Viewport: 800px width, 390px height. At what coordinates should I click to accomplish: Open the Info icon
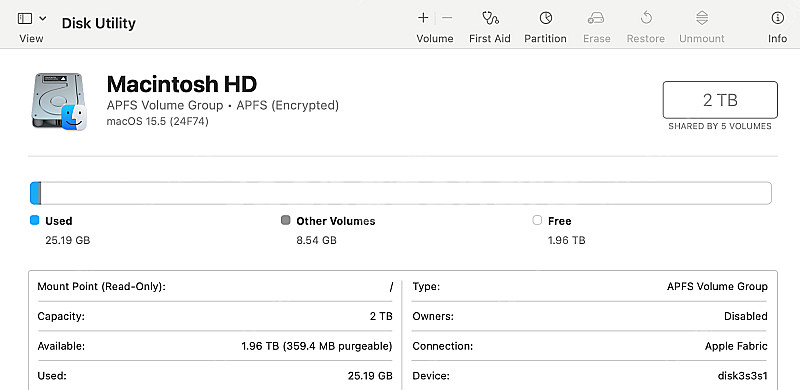[778, 18]
